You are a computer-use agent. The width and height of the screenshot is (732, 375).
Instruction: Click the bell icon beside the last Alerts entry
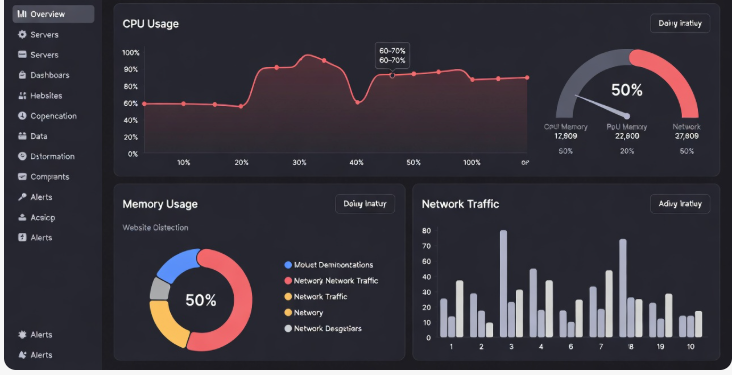[x=22, y=355]
